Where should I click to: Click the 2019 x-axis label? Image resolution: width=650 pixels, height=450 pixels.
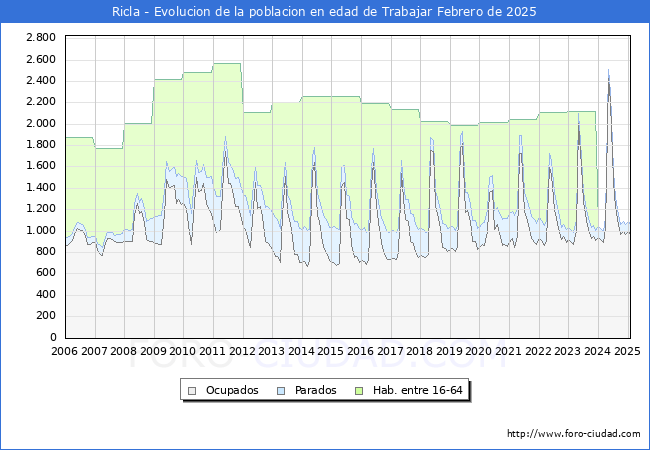(x=449, y=351)
